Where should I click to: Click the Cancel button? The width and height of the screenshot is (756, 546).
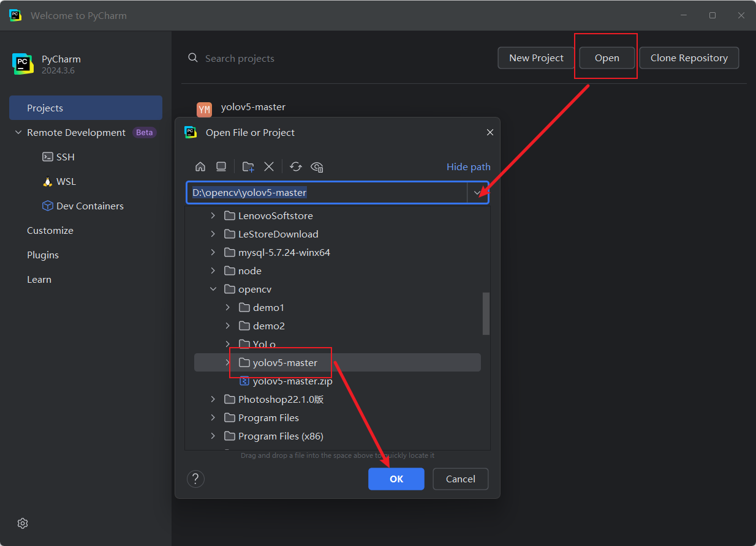[x=461, y=479]
